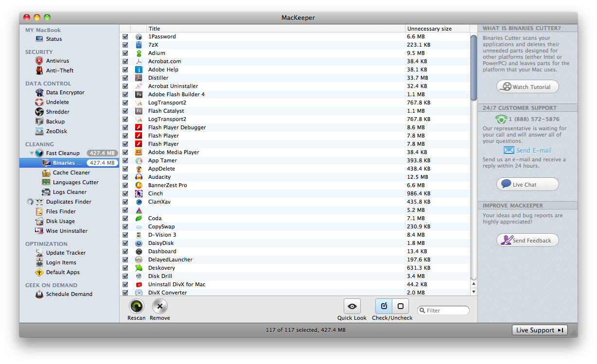This screenshot has width=597, height=364.
Task: Click the Rescan circular icon
Action: [137, 306]
